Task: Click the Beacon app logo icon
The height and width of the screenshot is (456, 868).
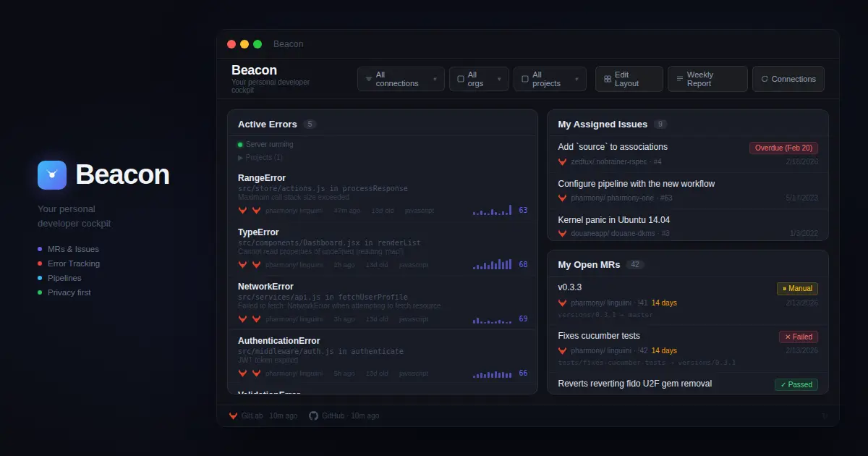Action: [52, 174]
